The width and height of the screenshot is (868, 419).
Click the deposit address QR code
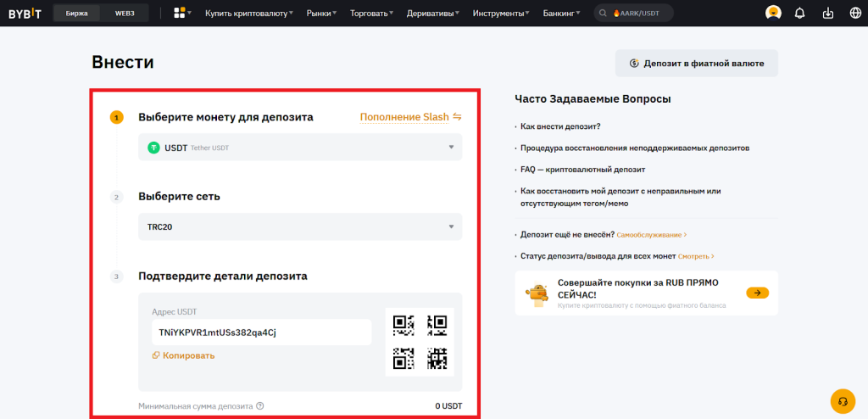(420, 342)
